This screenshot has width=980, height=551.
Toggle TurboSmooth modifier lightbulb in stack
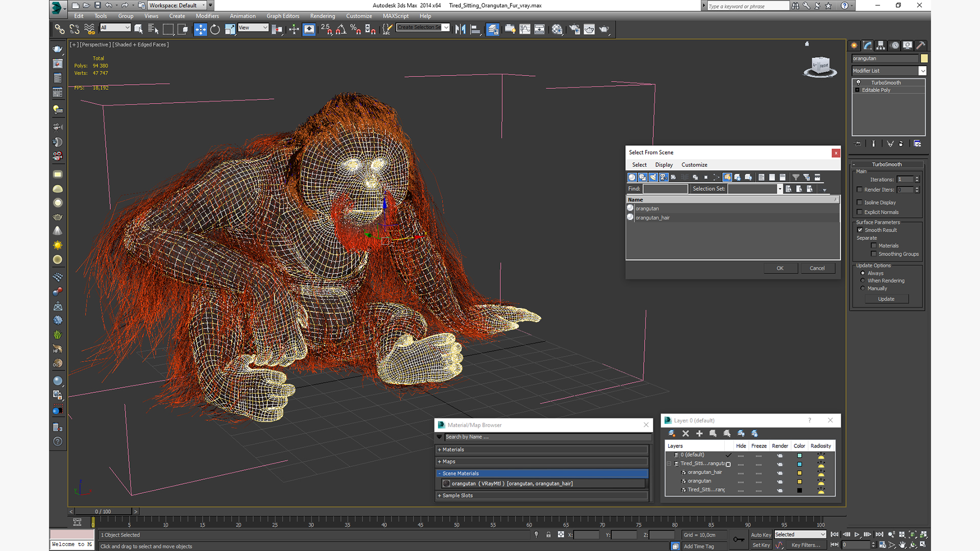pos(858,83)
